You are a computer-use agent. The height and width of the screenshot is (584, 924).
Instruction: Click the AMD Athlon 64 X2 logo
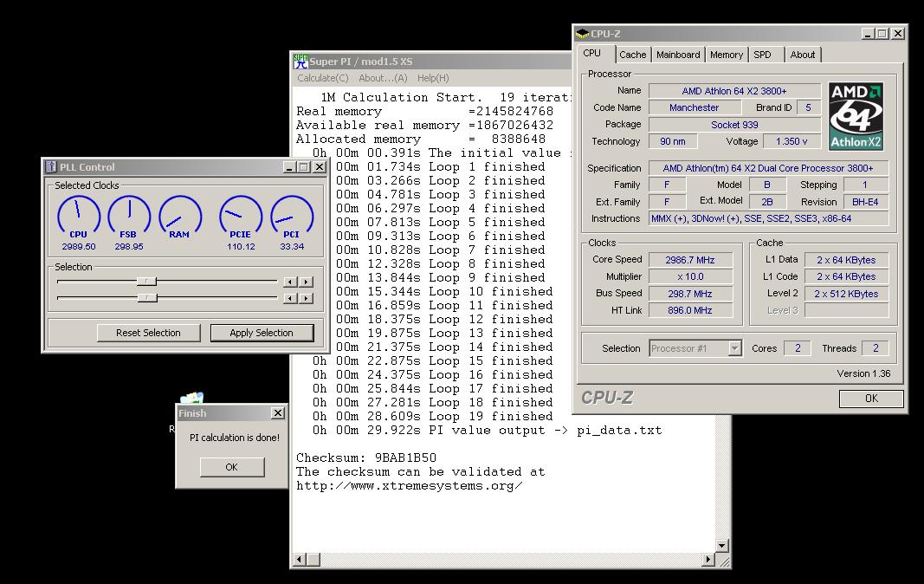pos(856,117)
